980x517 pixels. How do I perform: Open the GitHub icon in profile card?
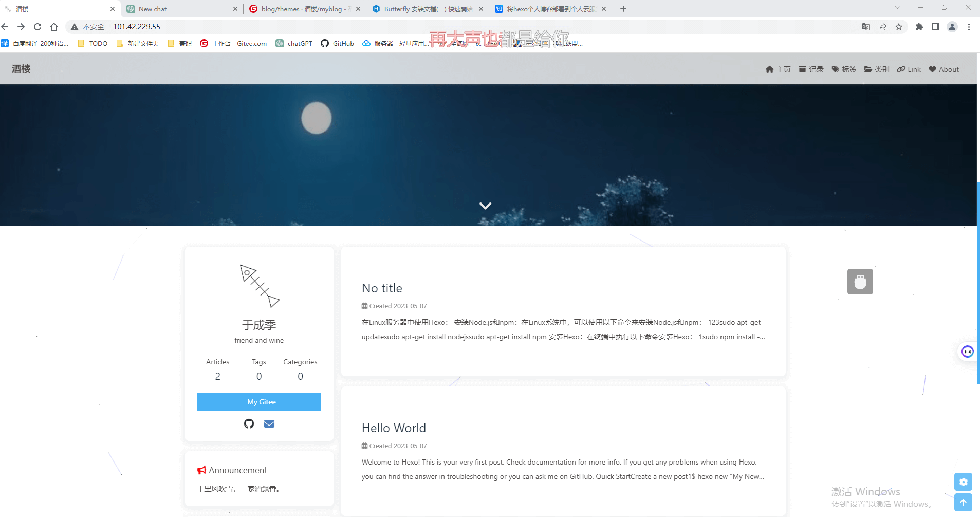click(249, 423)
